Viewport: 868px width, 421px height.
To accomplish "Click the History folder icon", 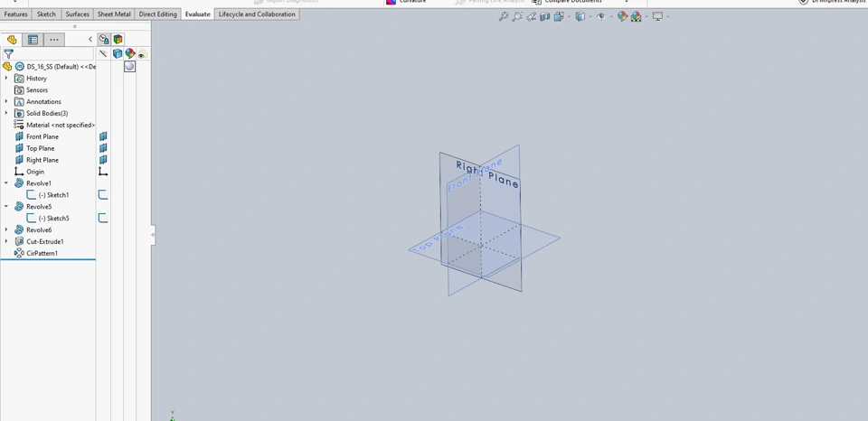I will 19,79.
